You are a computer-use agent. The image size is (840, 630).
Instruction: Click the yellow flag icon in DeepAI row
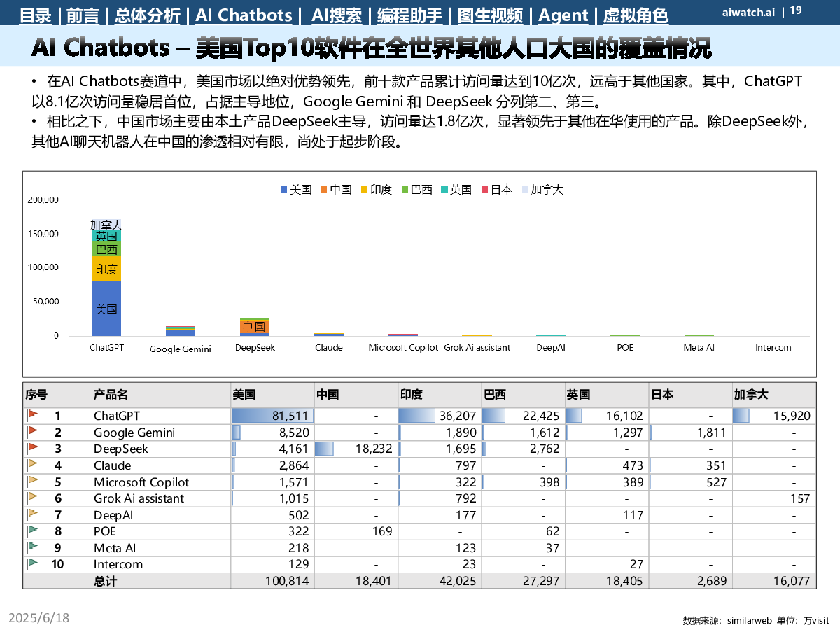[32, 514]
